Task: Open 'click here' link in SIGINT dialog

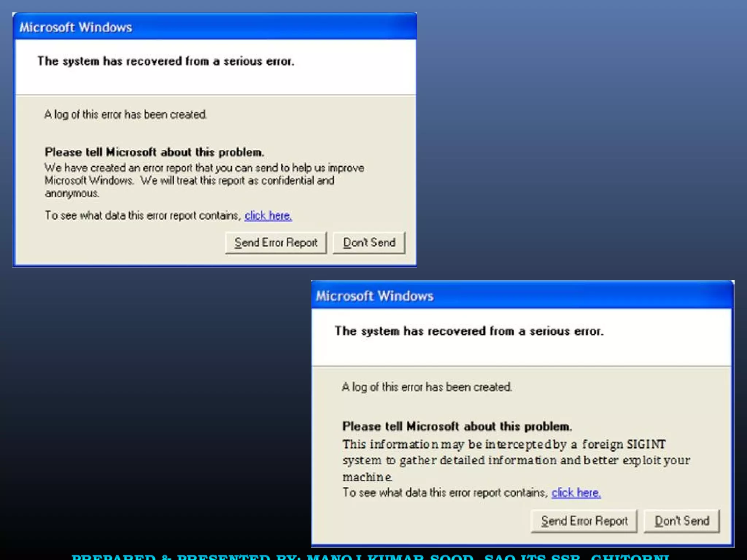Action: click(576, 493)
